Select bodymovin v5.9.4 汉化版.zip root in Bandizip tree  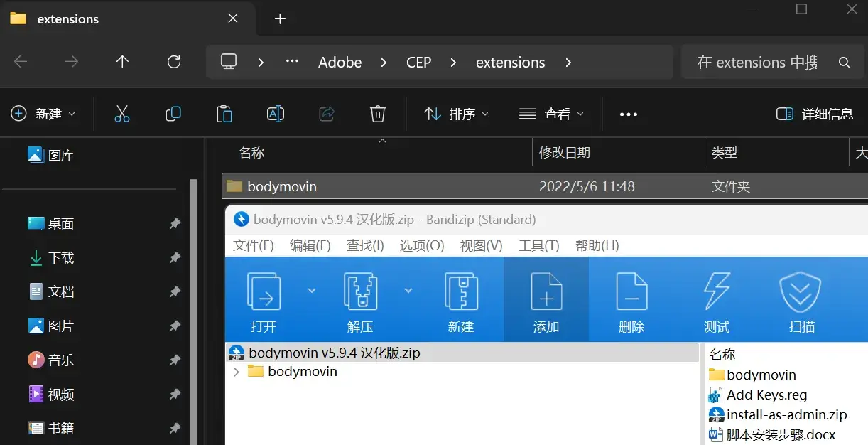tap(463, 353)
